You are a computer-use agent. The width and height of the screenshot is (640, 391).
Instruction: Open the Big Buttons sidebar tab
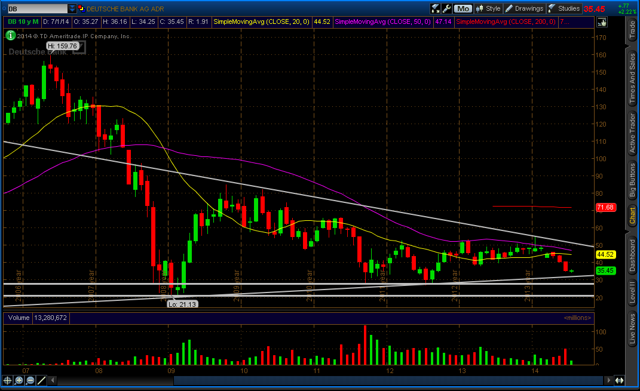pyautogui.click(x=632, y=180)
